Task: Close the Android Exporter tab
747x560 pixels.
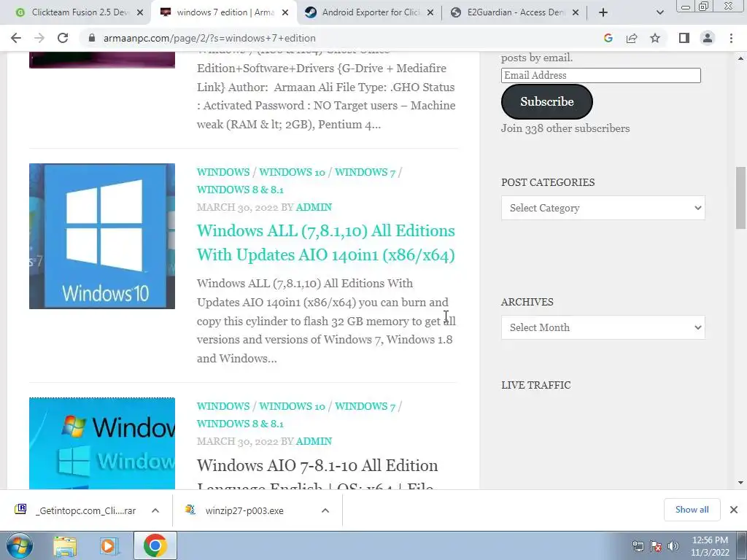Action: pyautogui.click(x=430, y=13)
